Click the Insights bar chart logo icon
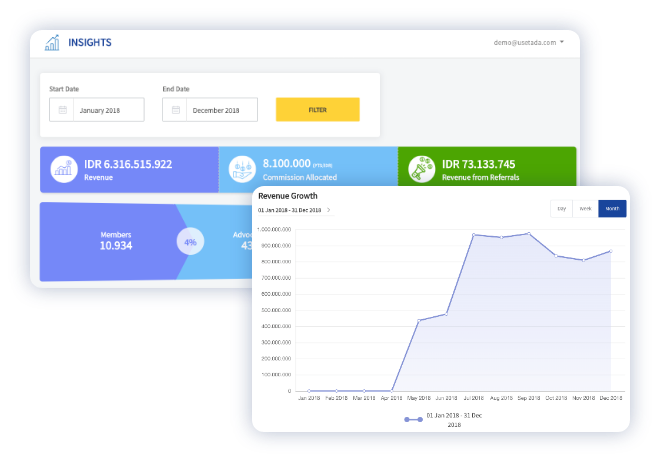The width and height of the screenshot is (660, 462). (x=51, y=43)
